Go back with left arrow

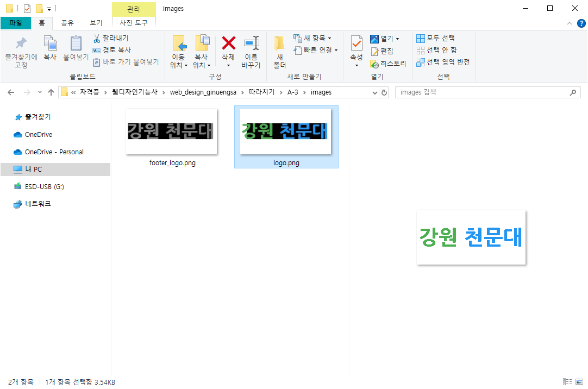tap(11, 92)
